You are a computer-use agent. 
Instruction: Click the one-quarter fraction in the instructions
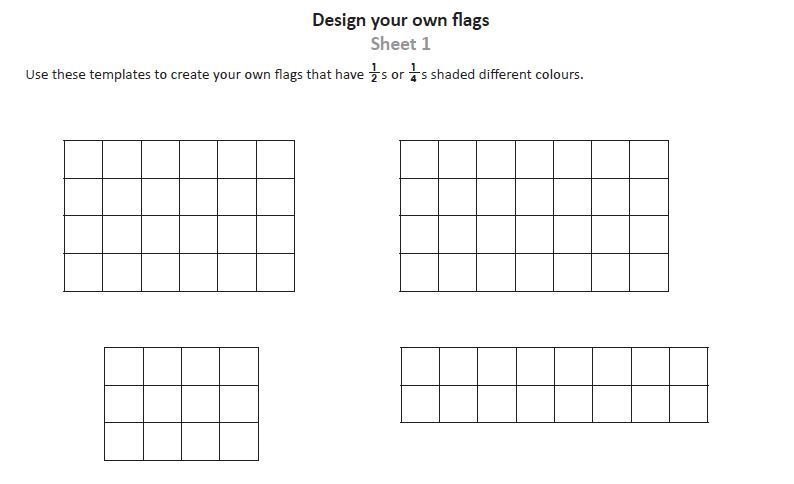coord(413,73)
